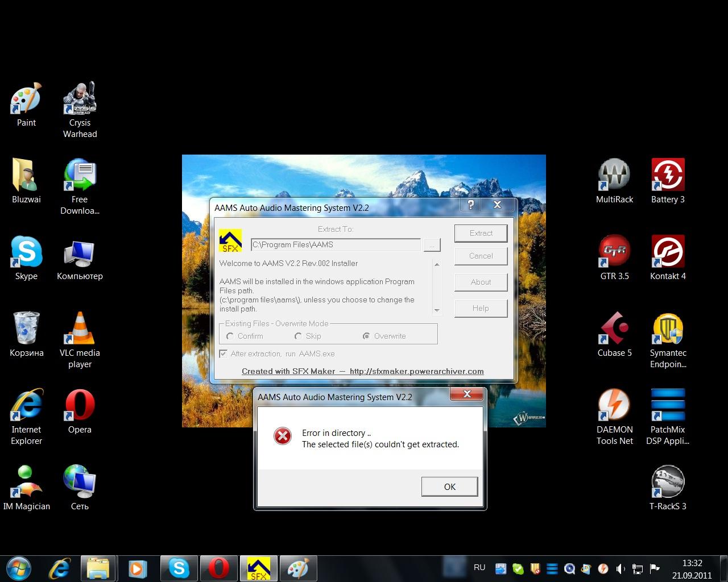Click the About button in installer
728x582 pixels.
[x=481, y=282]
